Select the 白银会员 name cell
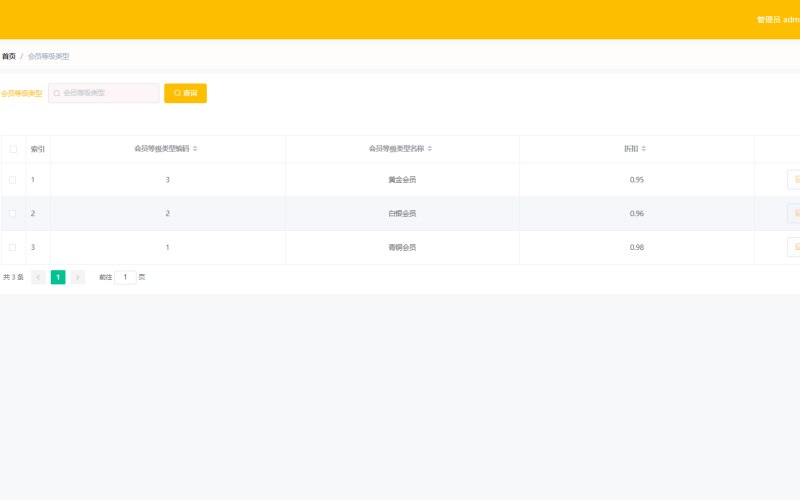Viewport: 800px width, 500px height. pyautogui.click(x=402, y=213)
